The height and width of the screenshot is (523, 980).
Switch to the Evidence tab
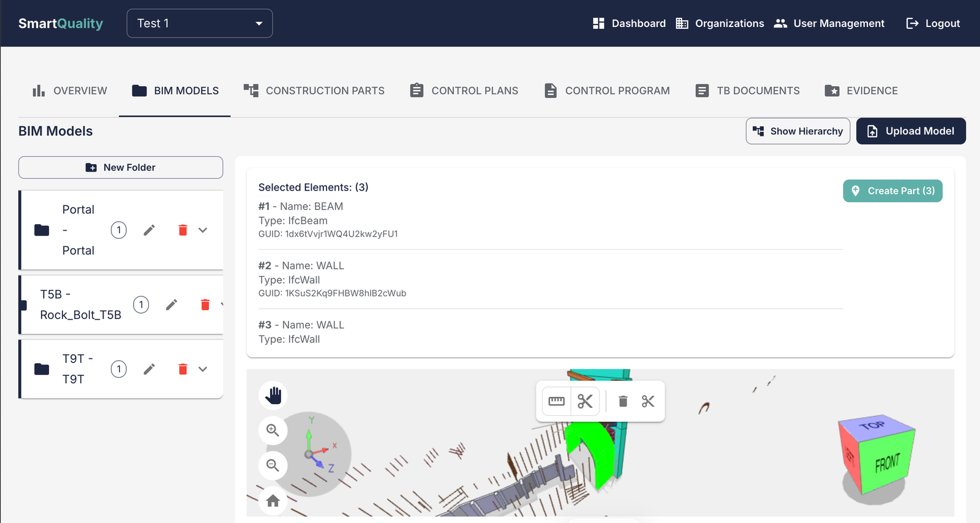861,91
